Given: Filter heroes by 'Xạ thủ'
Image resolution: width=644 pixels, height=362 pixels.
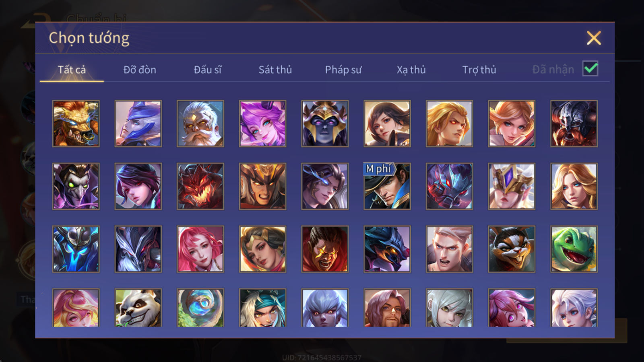Looking at the screenshot, I should (x=411, y=70).
